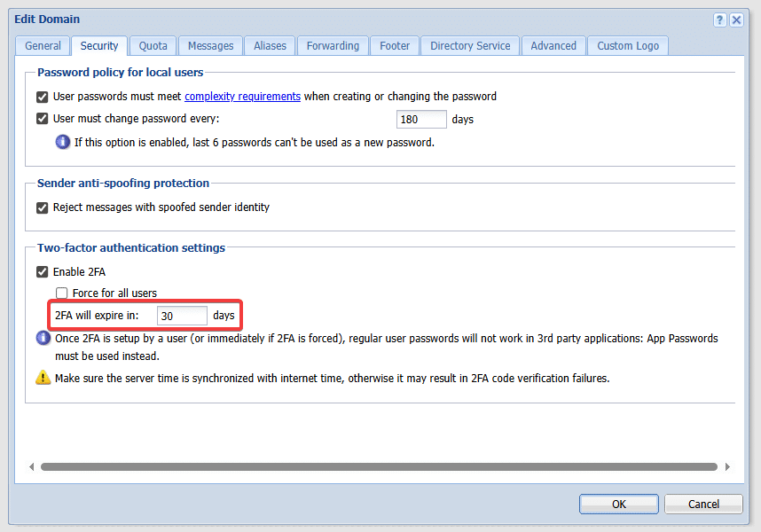Toggle password complexity requirements checkbox
Viewport: 761px width, 532px height.
pyautogui.click(x=43, y=97)
